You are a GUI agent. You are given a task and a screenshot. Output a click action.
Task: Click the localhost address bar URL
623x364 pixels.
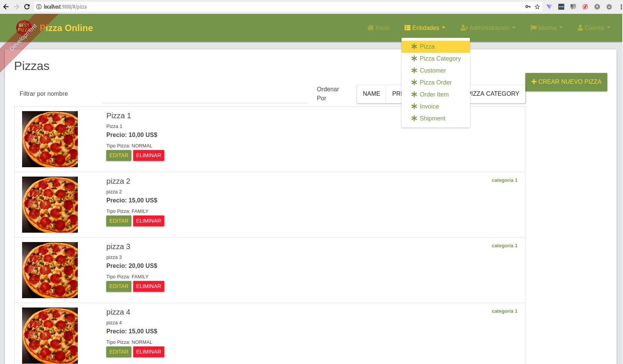(x=65, y=7)
